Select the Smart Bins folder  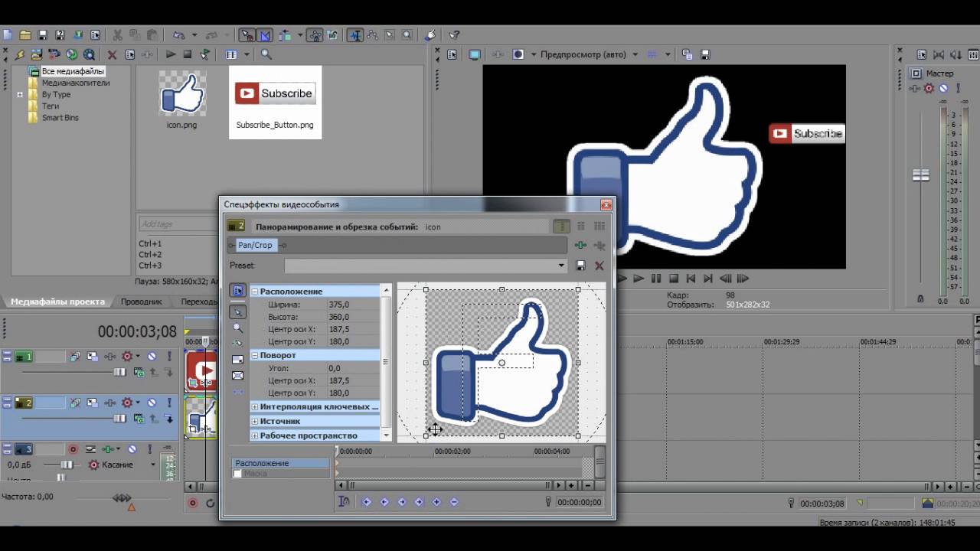60,118
